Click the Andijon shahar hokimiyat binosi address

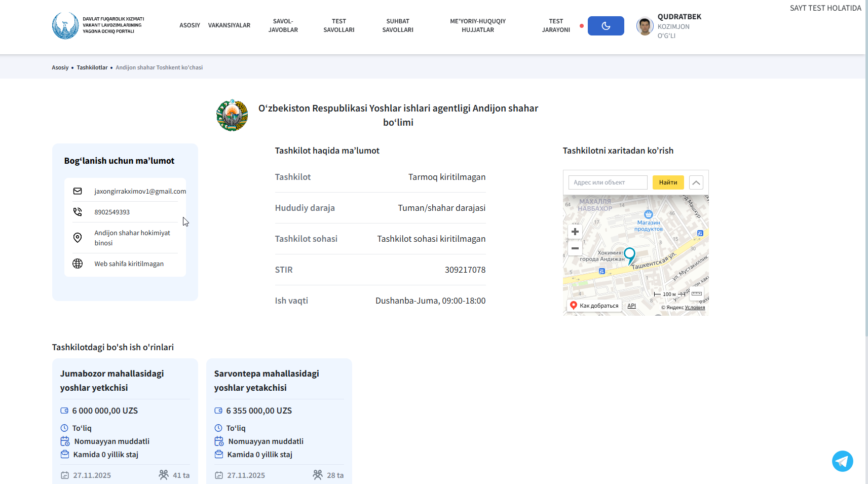point(132,238)
